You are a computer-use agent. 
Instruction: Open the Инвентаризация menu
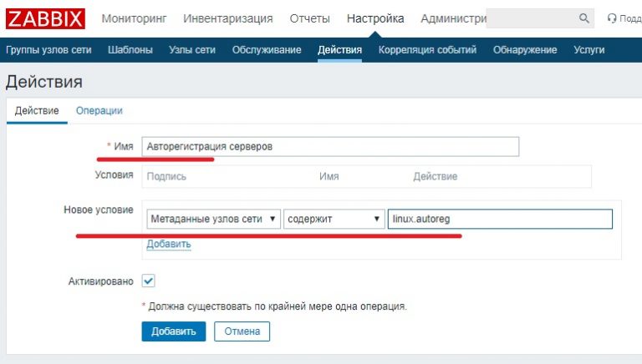pyautogui.click(x=227, y=18)
